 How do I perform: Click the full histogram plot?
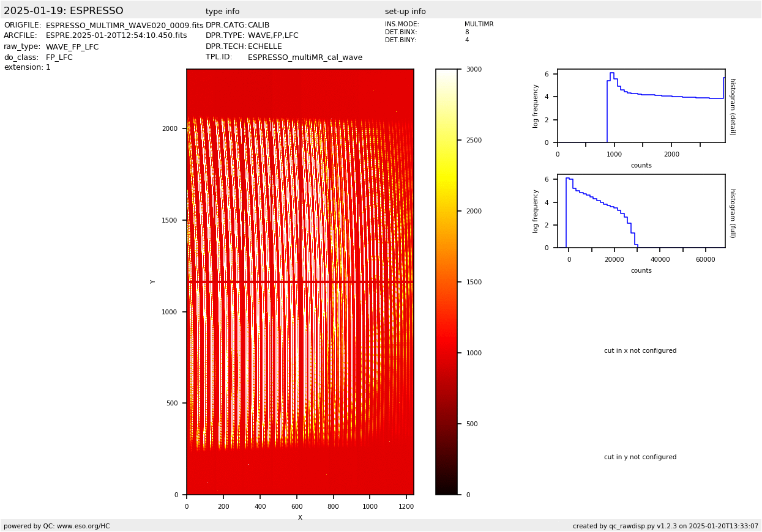(x=641, y=211)
